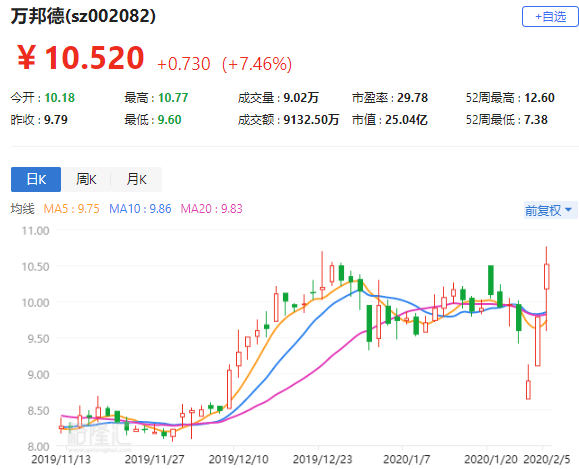Click 今开 value 10.18
579x469 pixels.
pyautogui.click(x=60, y=98)
